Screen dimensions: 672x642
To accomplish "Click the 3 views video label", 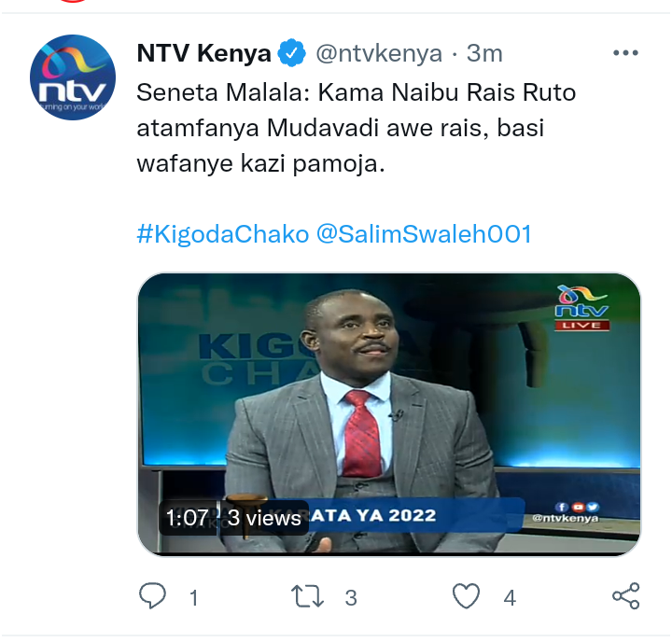I will pos(263,518).
